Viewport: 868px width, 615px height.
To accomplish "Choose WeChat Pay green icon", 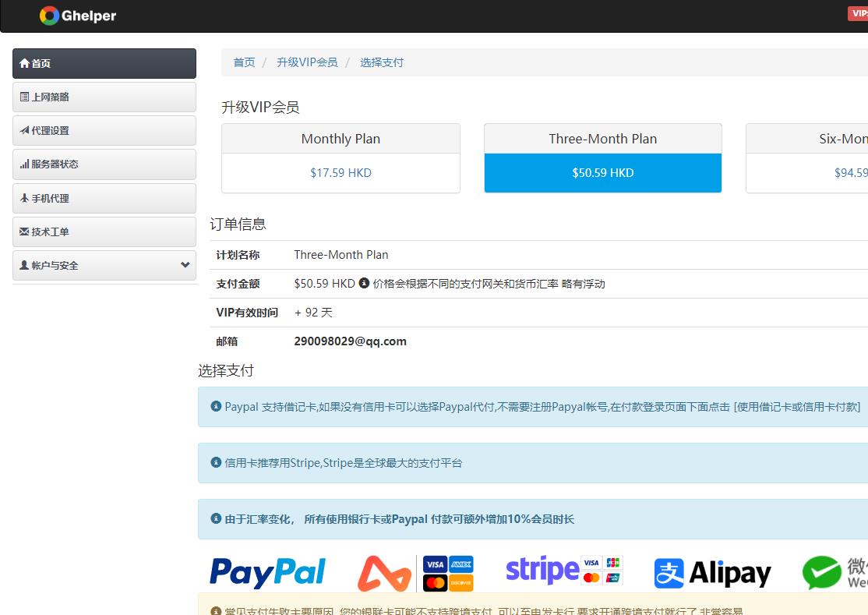I will pyautogui.click(x=822, y=573).
